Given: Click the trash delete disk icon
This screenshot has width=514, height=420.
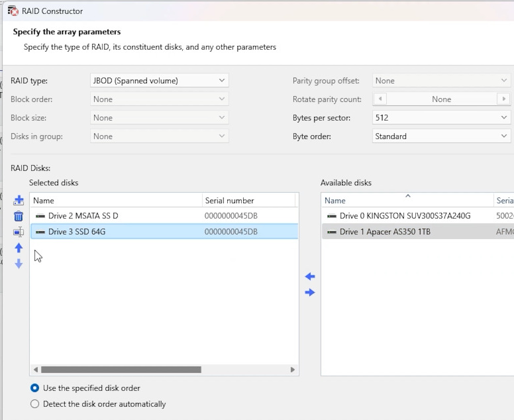Looking at the screenshot, I should 19,216.
